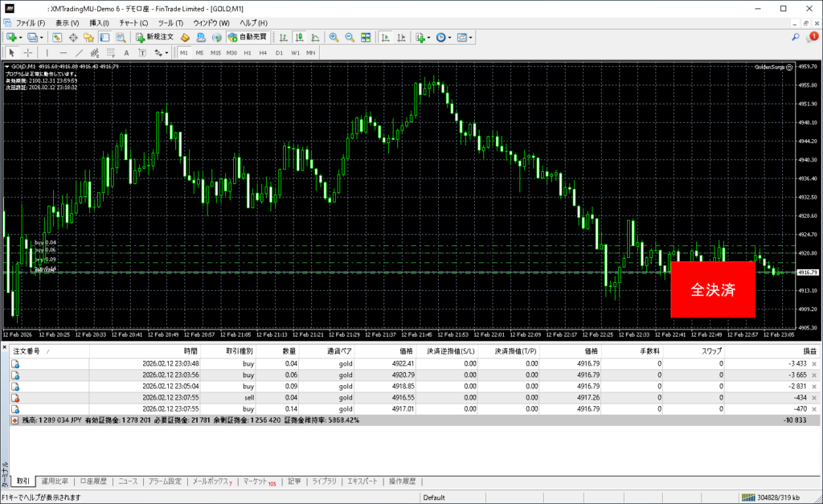Tile chart windows icon

[366, 37]
